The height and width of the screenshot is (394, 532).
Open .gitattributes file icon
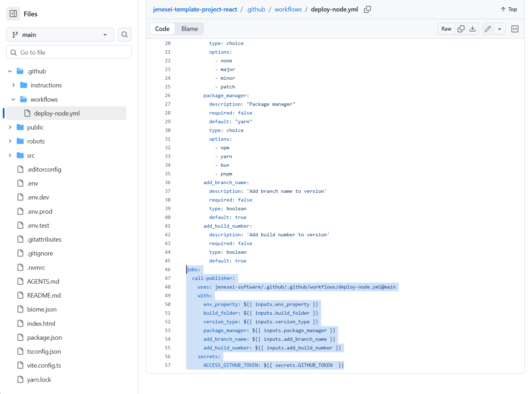[21, 239]
